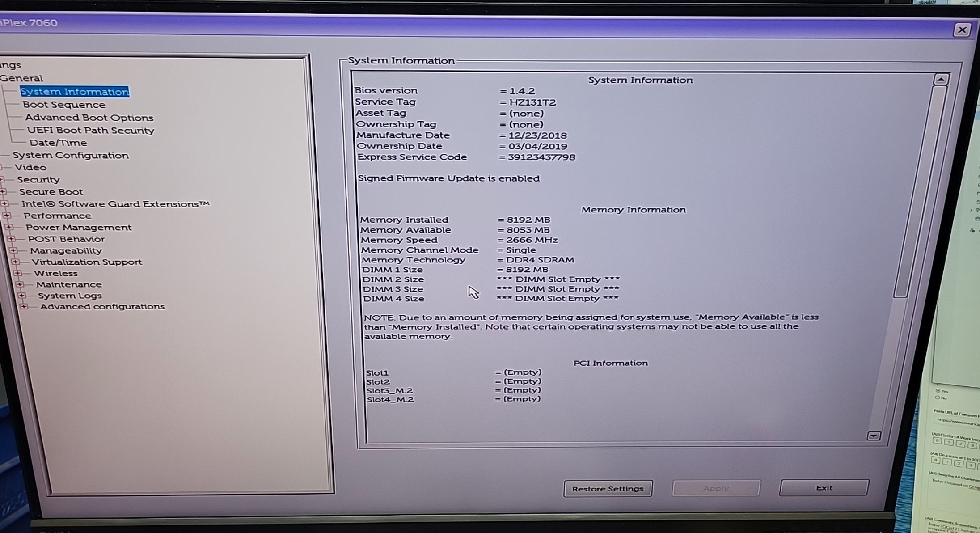Expand the Performance tree node

7,216
